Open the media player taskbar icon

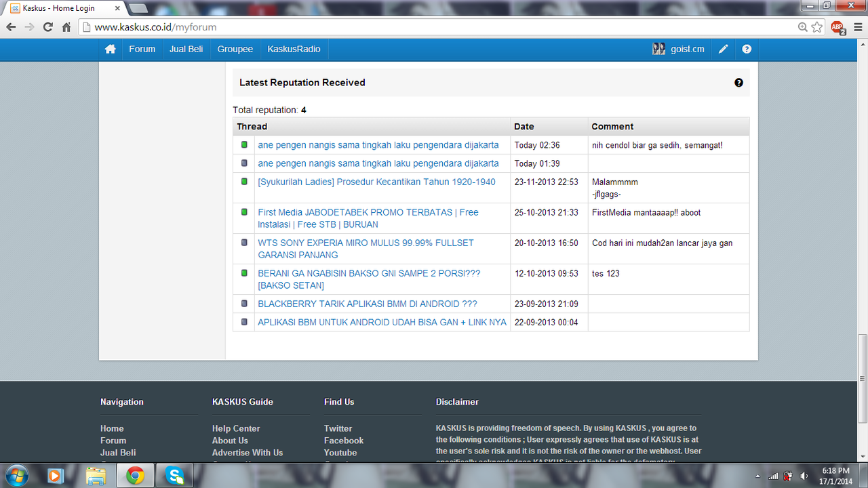(x=56, y=476)
